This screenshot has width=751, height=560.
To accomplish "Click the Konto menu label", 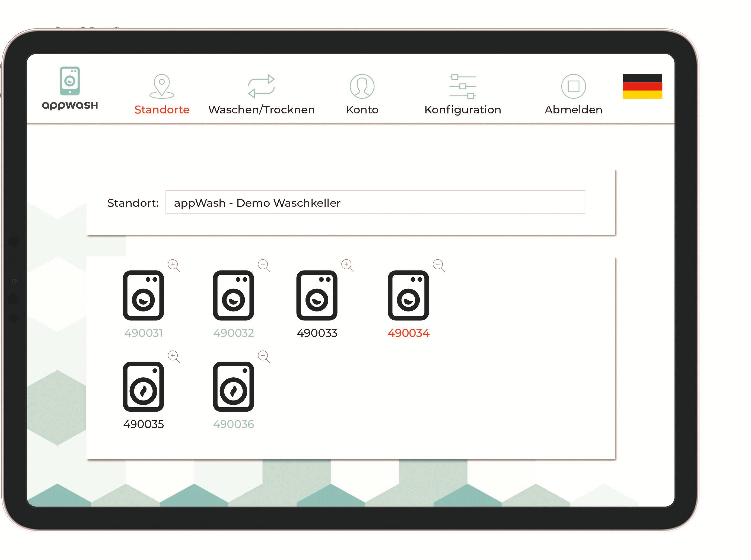I will (362, 110).
